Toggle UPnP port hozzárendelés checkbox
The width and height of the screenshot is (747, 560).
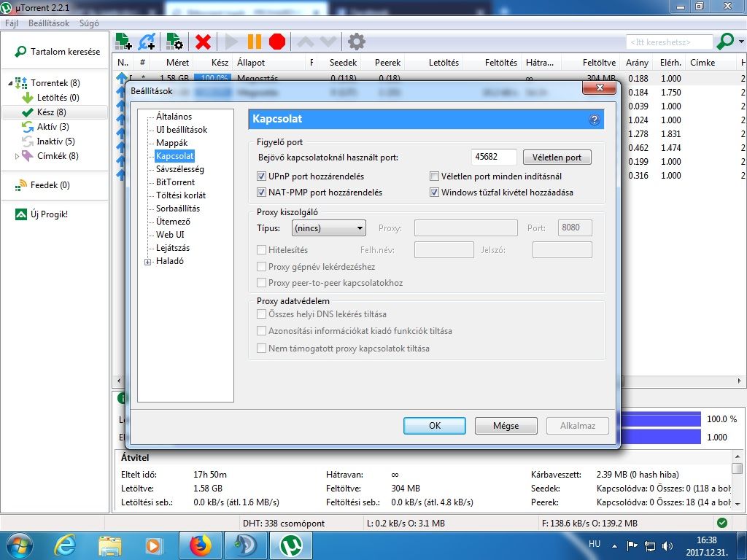[x=261, y=176]
